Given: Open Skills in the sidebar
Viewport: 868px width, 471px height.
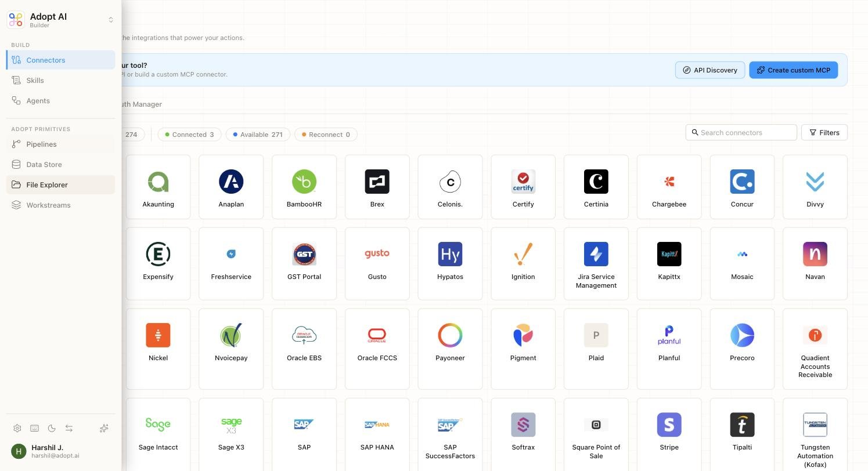Looking at the screenshot, I should (x=60, y=80).
